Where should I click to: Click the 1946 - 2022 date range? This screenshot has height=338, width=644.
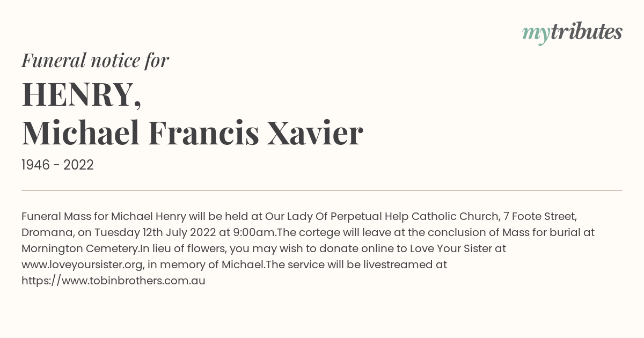[57, 165]
